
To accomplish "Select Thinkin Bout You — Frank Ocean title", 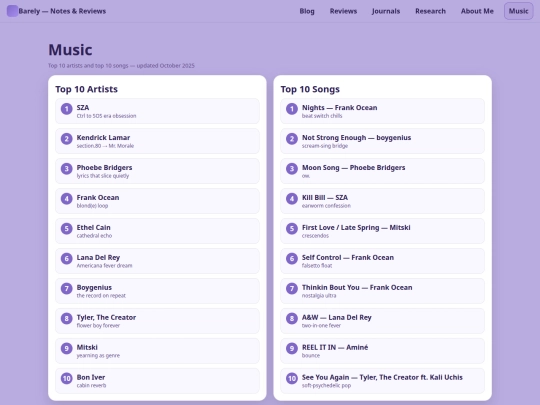I will (357, 287).
